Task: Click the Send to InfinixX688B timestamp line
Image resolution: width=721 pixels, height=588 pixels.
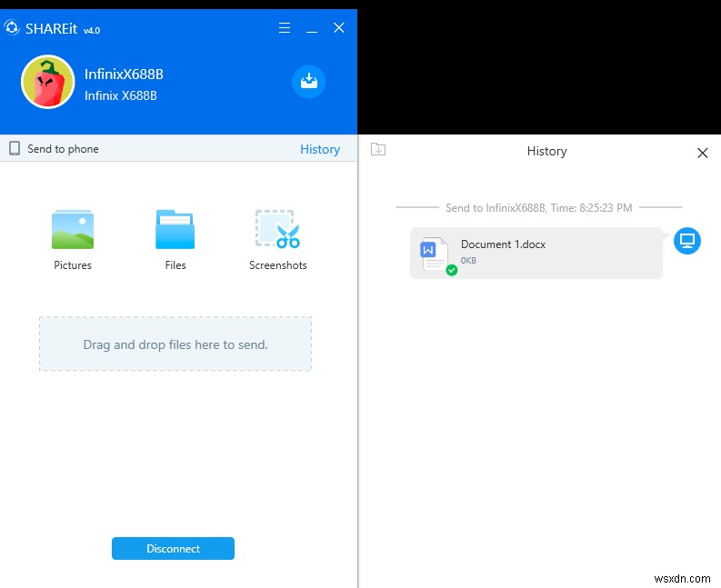Action: point(538,208)
